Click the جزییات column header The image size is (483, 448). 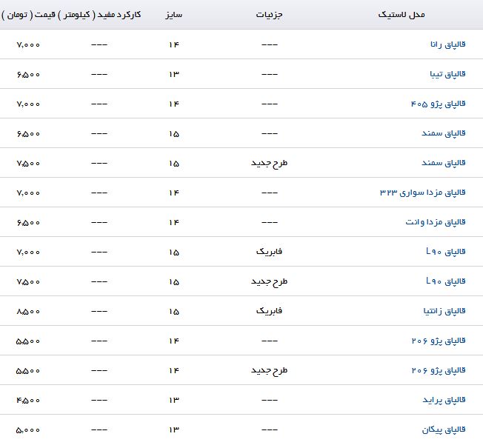click(269, 15)
